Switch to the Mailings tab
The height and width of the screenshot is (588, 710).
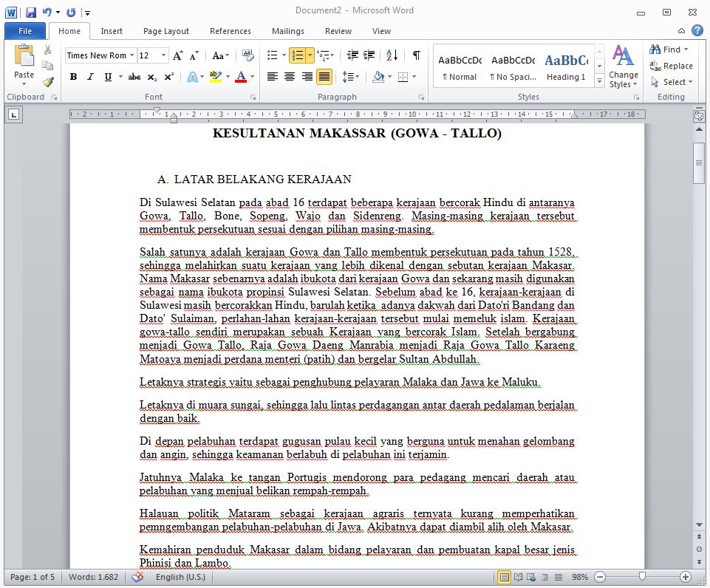[x=288, y=31]
